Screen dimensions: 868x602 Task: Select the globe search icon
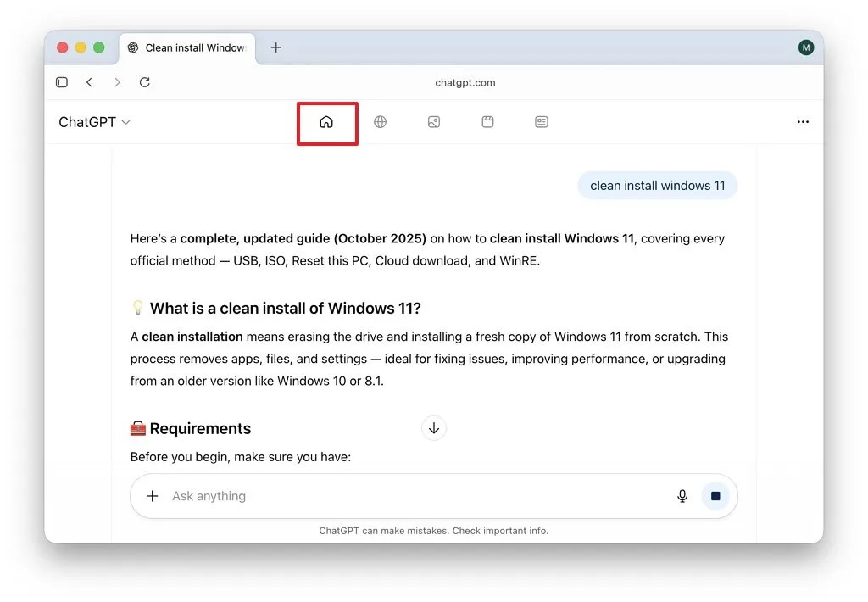[x=381, y=122]
